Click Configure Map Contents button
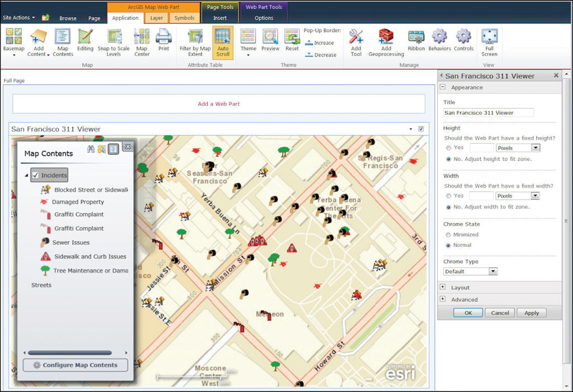Screen dimensions: 573x392 pyautogui.click(x=76, y=365)
